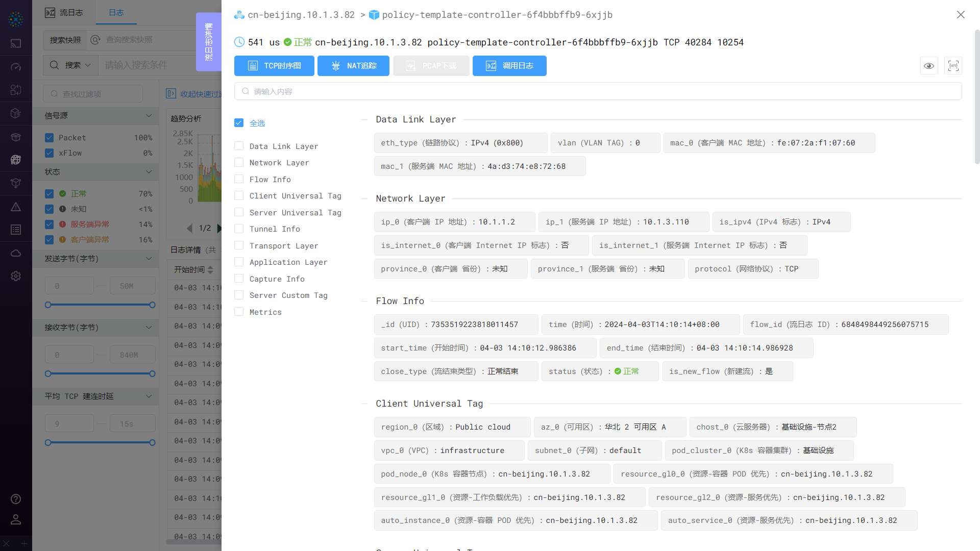980x551 pixels.
Task: Enable the Metrics checkbox
Action: click(x=239, y=312)
